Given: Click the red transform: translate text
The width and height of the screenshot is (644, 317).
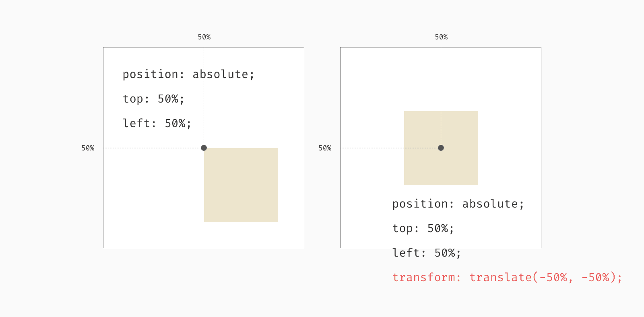Looking at the screenshot, I should pos(507,277).
